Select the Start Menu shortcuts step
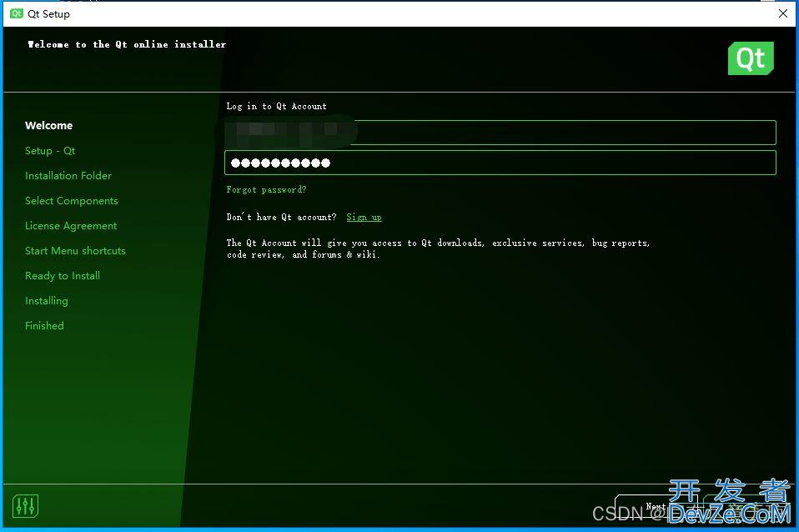 [x=75, y=251]
